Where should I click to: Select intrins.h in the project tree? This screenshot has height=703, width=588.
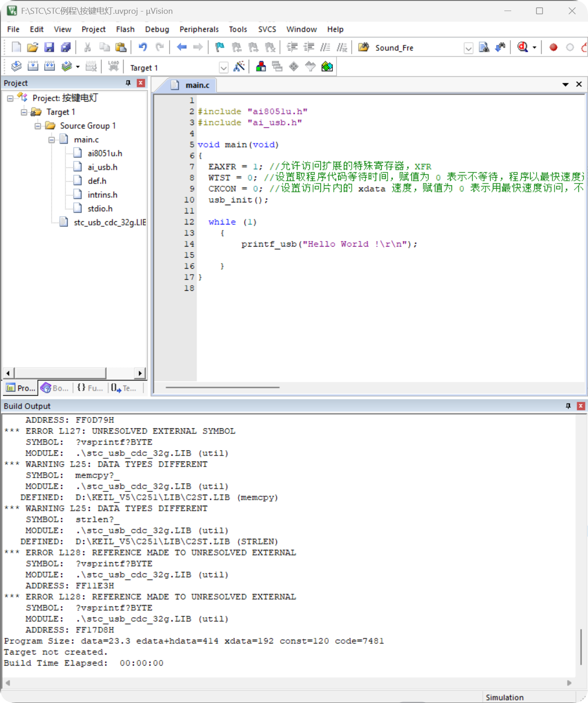tap(102, 195)
